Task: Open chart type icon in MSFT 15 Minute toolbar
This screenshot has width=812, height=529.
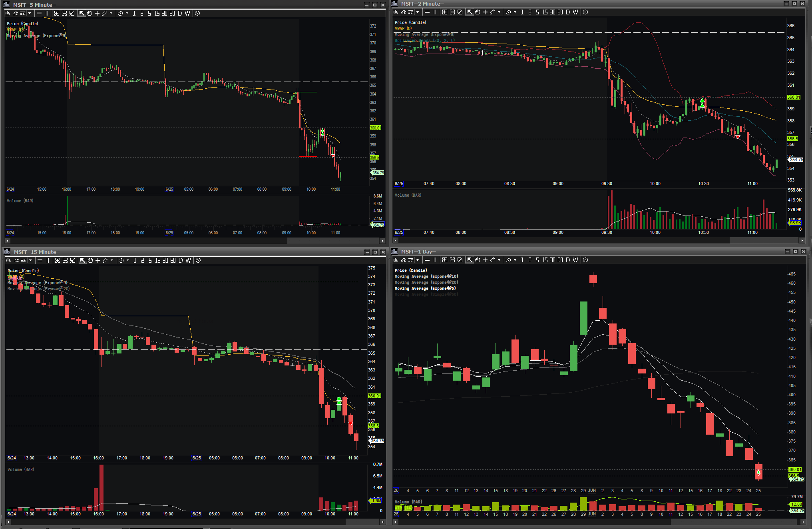Action: [x=8, y=260]
